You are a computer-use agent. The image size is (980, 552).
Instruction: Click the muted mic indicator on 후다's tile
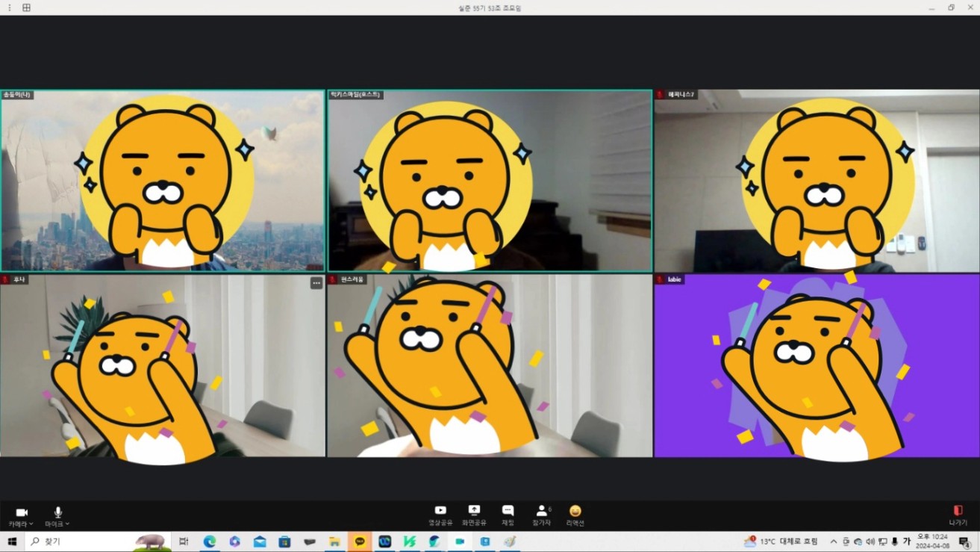[x=5, y=279]
